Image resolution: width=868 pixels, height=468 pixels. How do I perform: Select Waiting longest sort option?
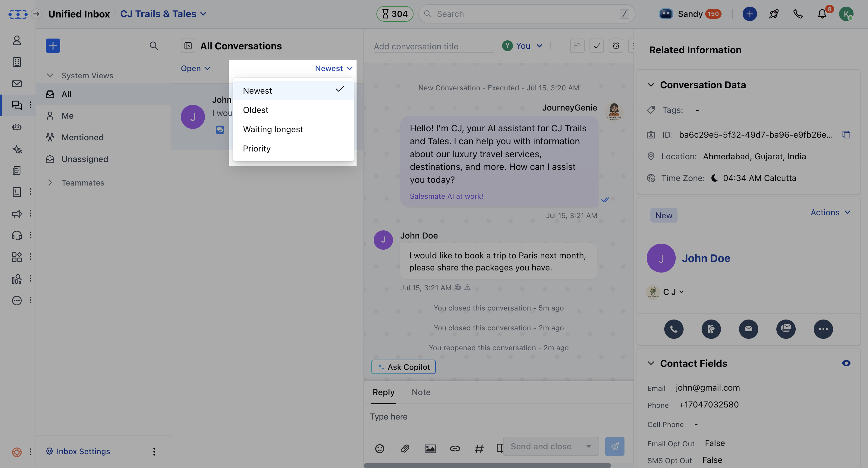[x=293, y=129]
